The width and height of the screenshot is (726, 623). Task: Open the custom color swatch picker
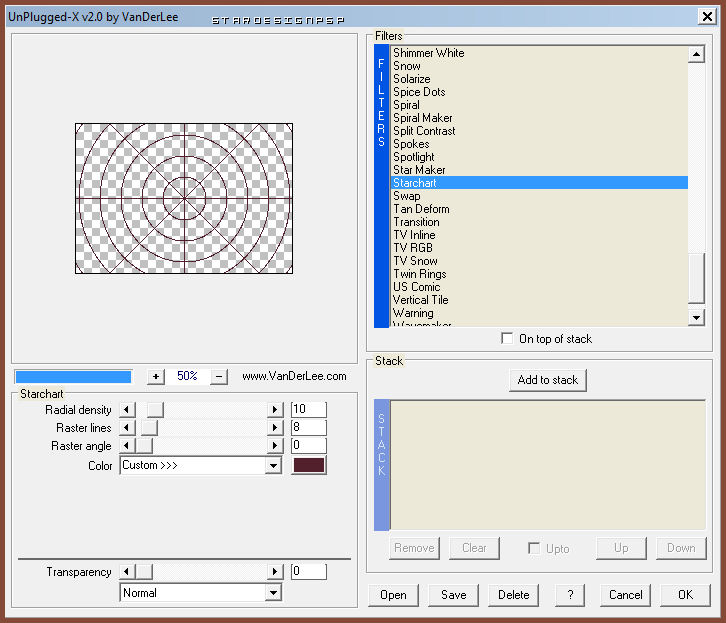click(x=309, y=465)
